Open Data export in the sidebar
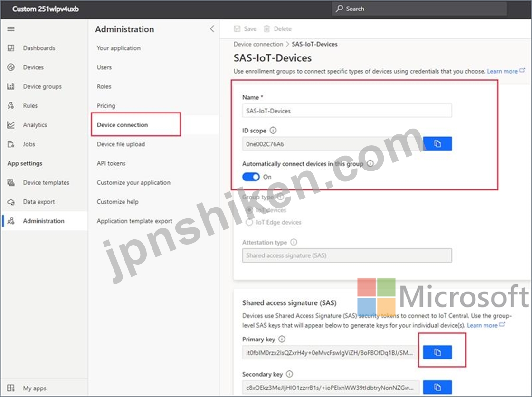 coord(38,202)
